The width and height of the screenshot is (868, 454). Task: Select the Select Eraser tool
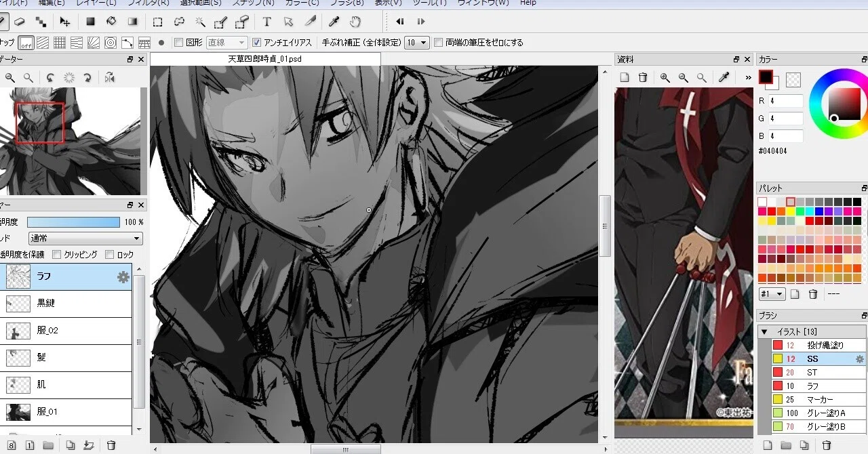pos(242,22)
